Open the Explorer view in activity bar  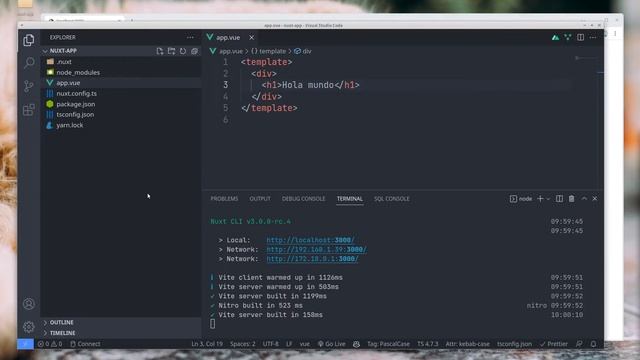pyautogui.click(x=29, y=40)
